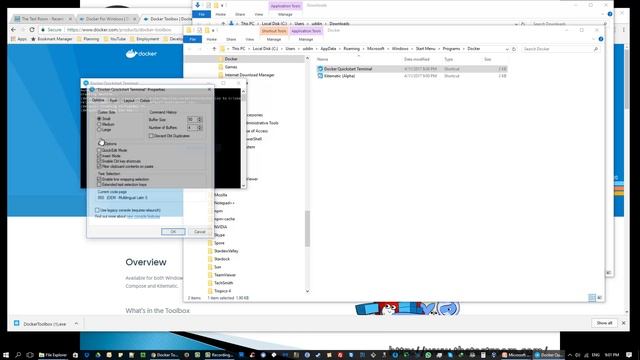Open Layout tab in Properties dialog

point(129,100)
